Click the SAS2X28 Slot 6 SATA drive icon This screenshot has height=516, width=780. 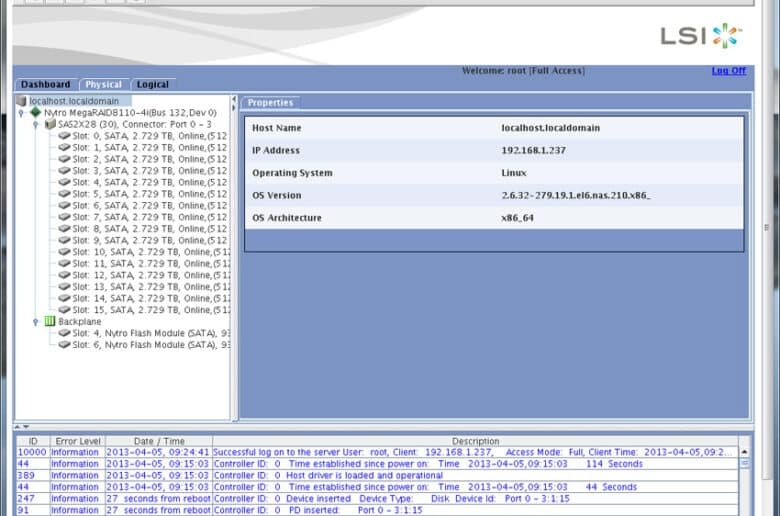pos(64,206)
